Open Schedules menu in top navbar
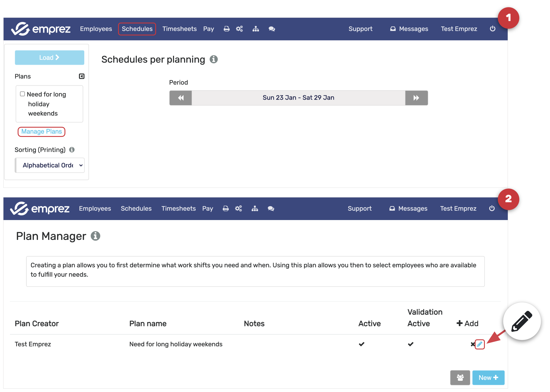Screen dimensions: 550x392 click(137, 29)
